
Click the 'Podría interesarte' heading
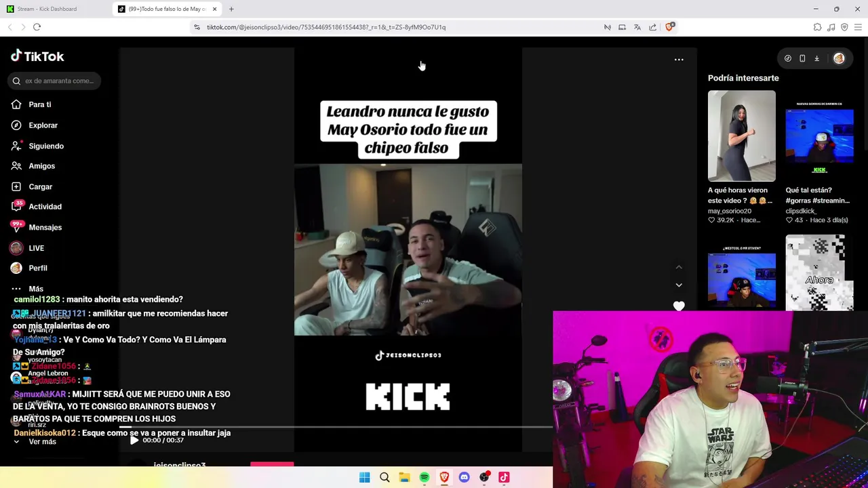pos(743,78)
